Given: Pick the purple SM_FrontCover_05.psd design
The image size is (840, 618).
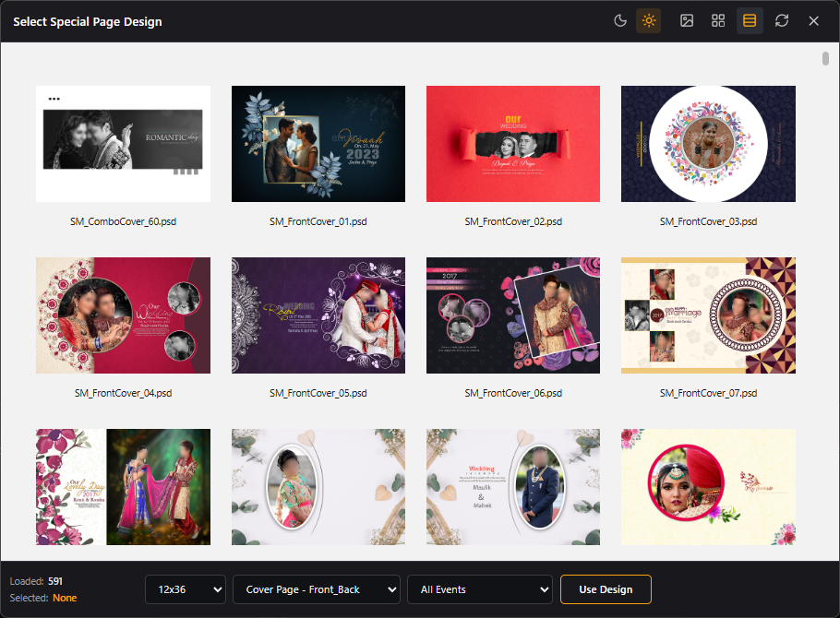Looking at the screenshot, I should coord(318,315).
